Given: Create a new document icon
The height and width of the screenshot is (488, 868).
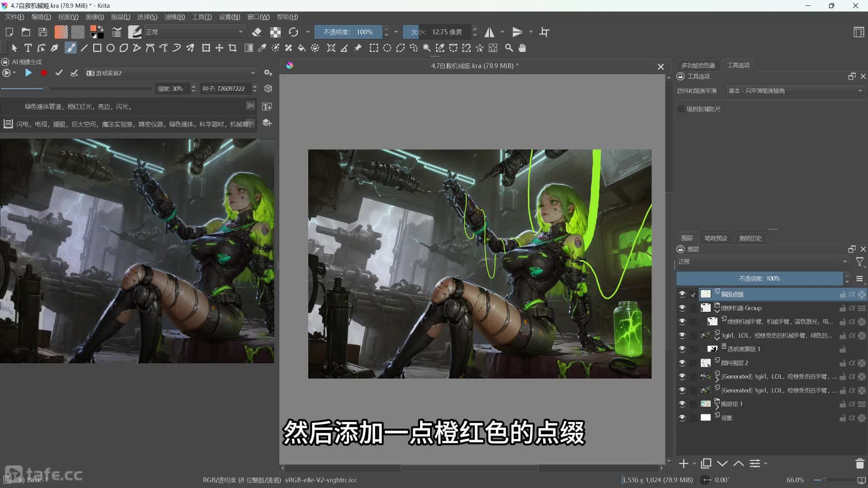Looking at the screenshot, I should pyautogui.click(x=9, y=32).
